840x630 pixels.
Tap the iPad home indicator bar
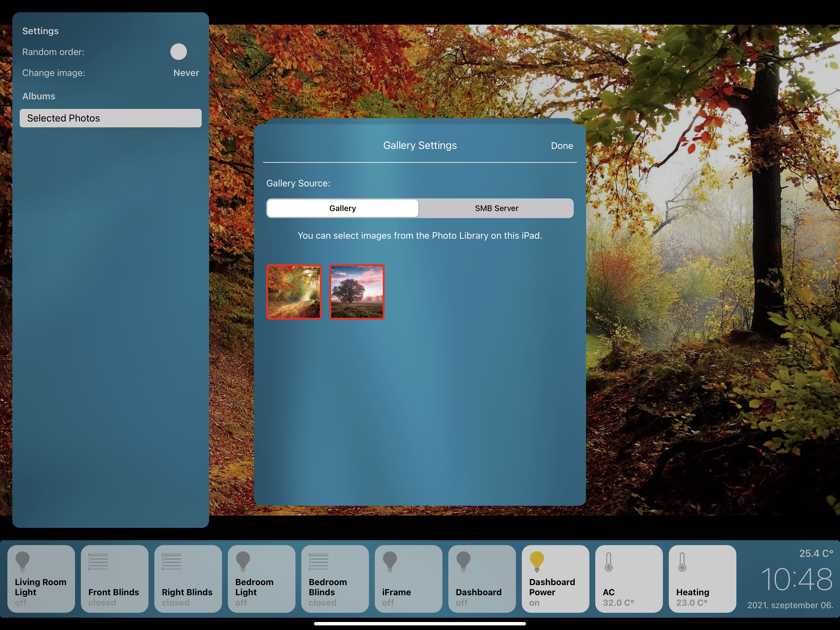(420, 624)
